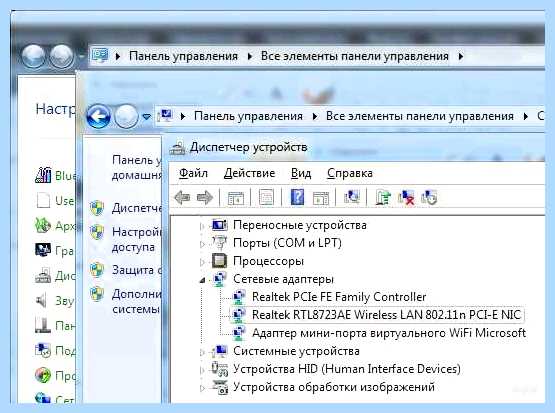Viewport: 555px width, 413px height.
Task: Click the blue Back button in System window
Action: point(98,116)
